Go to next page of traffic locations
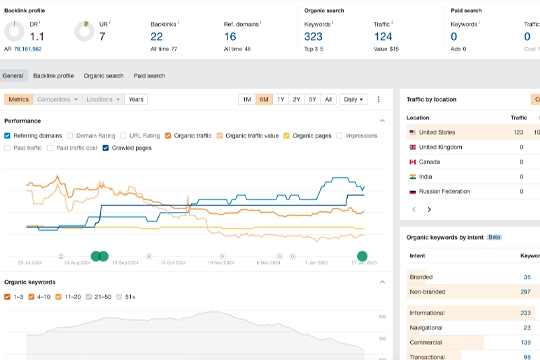540x360 pixels. pos(429,209)
